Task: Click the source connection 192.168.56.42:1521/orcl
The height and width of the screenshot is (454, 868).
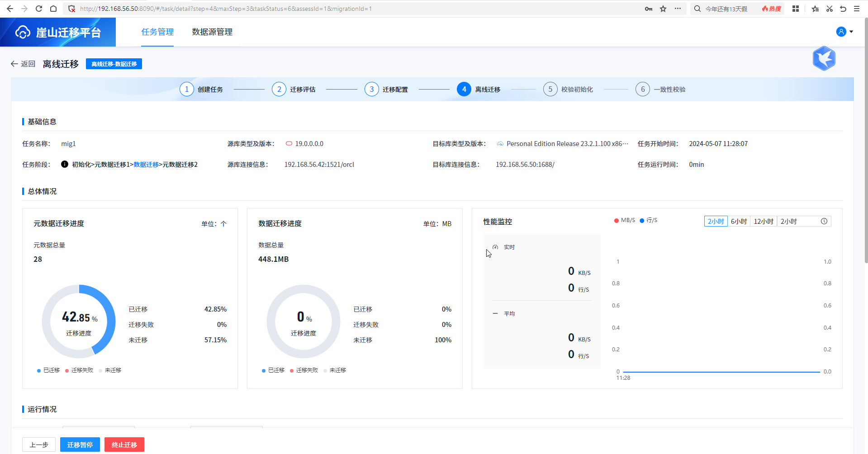Action: click(x=319, y=165)
